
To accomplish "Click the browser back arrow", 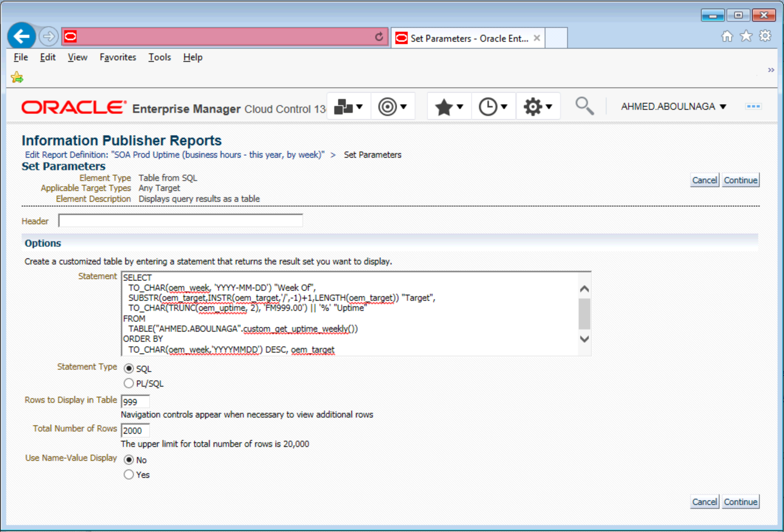I will coord(22,37).
